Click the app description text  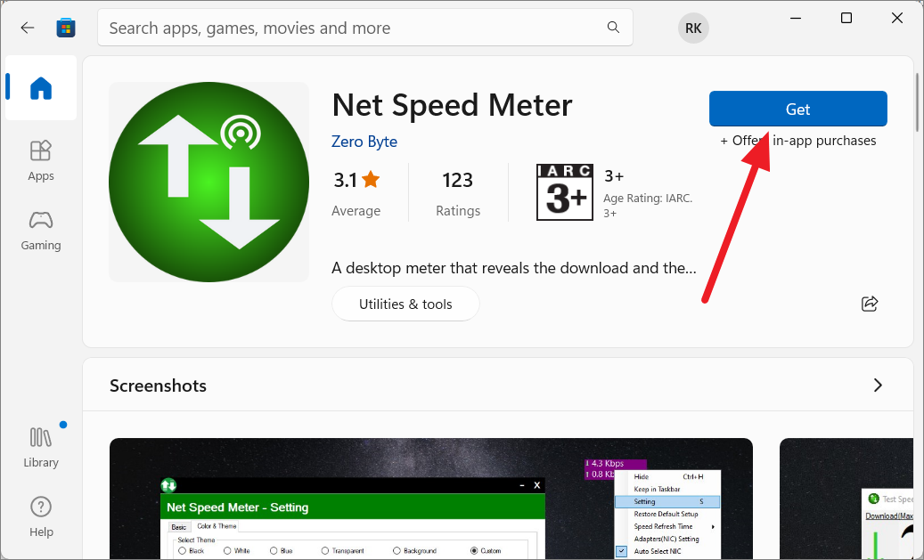pyautogui.click(x=514, y=268)
